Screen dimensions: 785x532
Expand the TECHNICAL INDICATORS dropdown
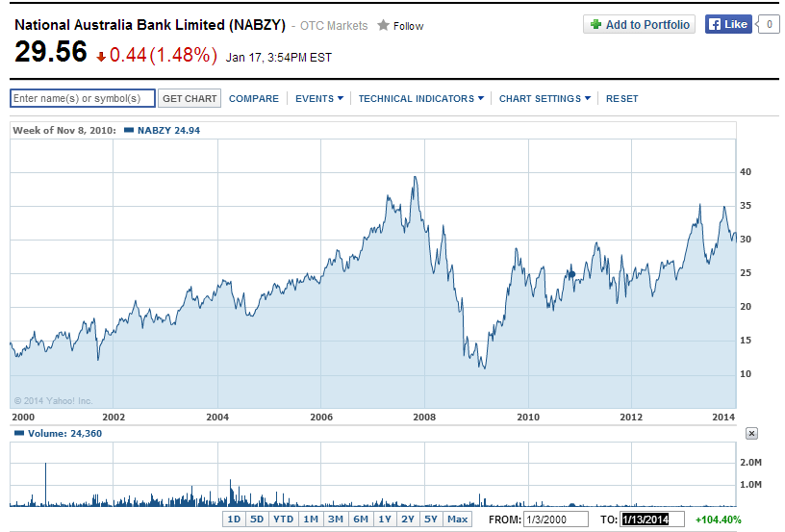421,98
